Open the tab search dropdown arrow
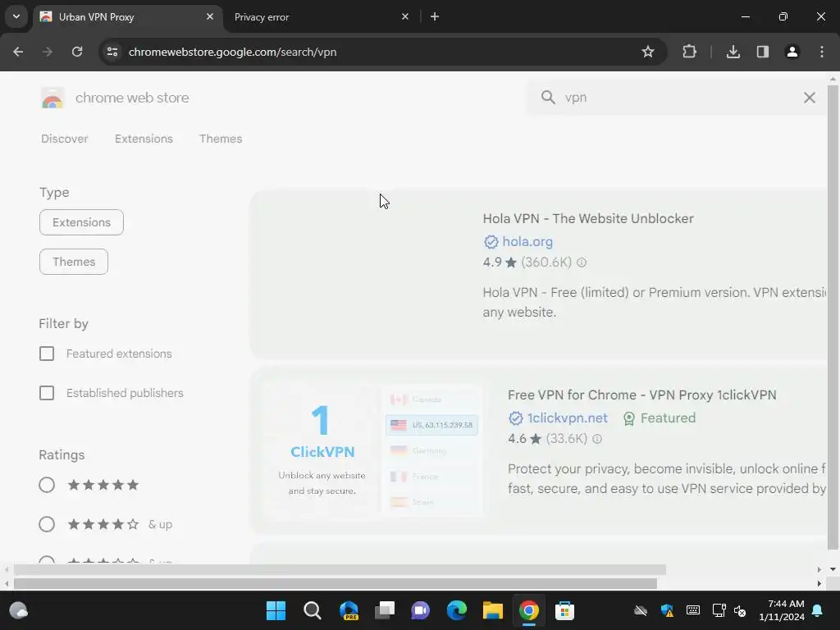Viewport: 840px width, 630px height. click(16, 16)
